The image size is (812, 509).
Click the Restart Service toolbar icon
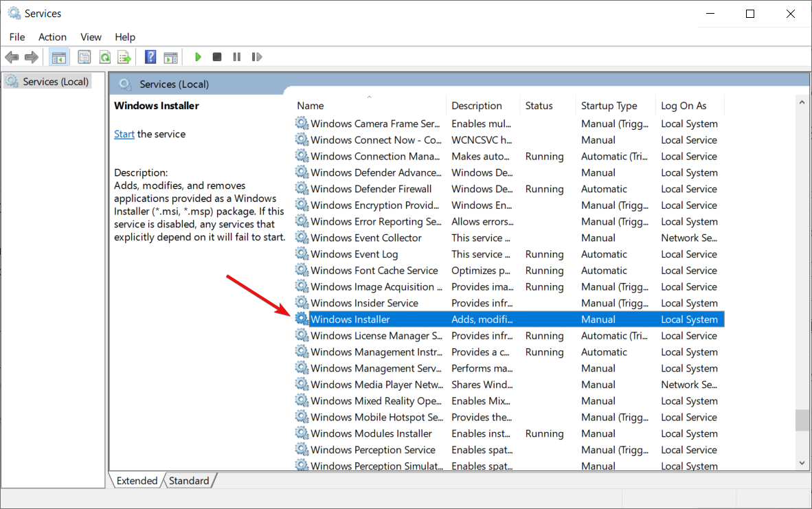tap(256, 57)
